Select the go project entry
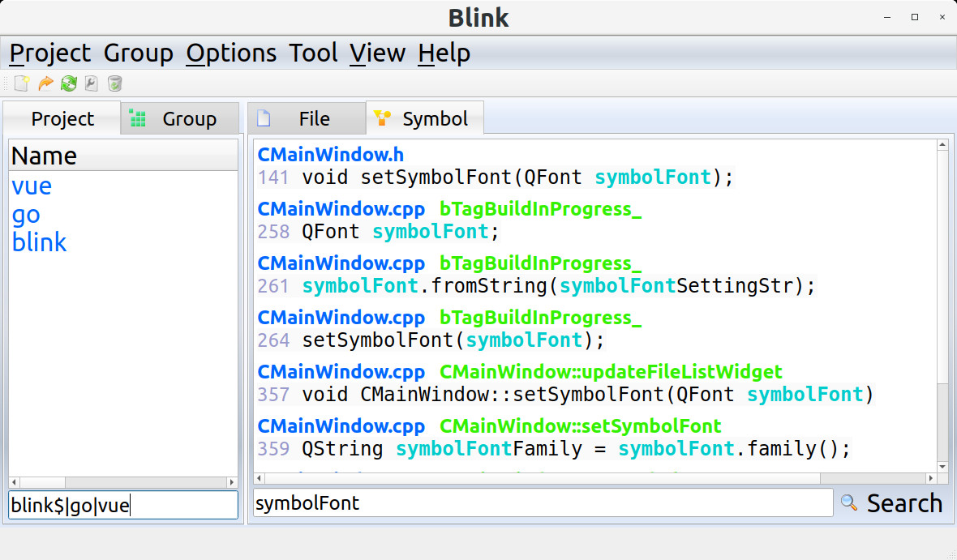Screen dimensions: 957x560 pos(26,215)
